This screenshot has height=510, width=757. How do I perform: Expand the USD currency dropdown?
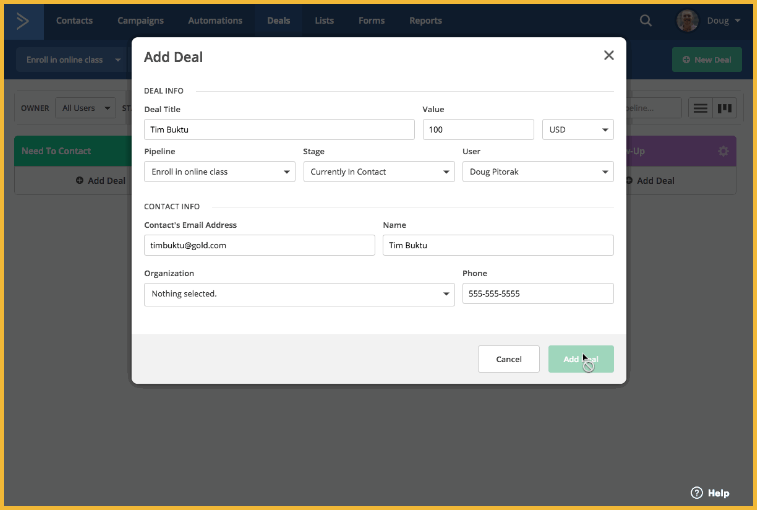578,130
